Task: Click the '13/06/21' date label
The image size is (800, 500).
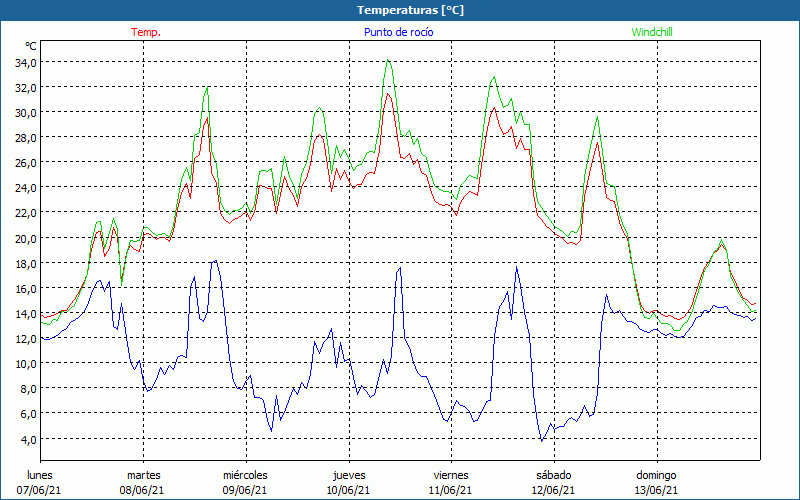Action: pyautogui.click(x=656, y=490)
